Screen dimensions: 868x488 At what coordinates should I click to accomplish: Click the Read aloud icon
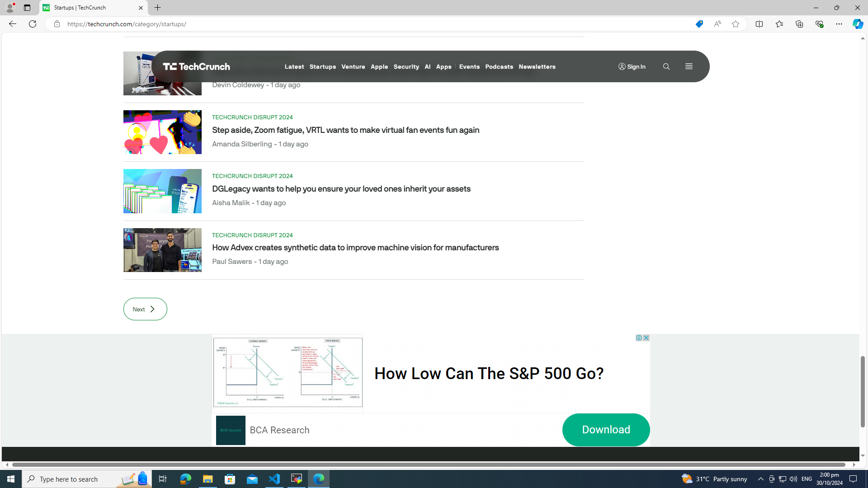point(717,24)
